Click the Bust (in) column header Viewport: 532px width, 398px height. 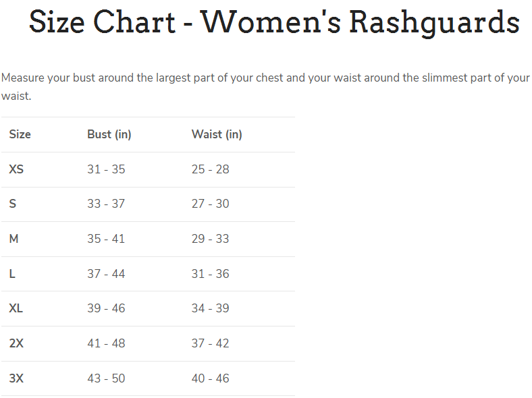click(x=109, y=134)
